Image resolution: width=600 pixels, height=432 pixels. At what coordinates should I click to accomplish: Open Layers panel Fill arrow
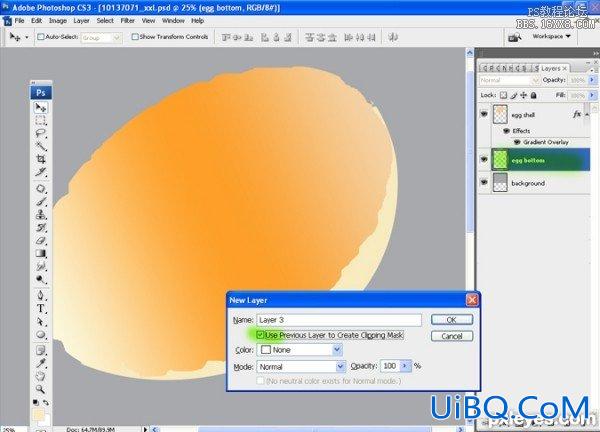pos(592,95)
